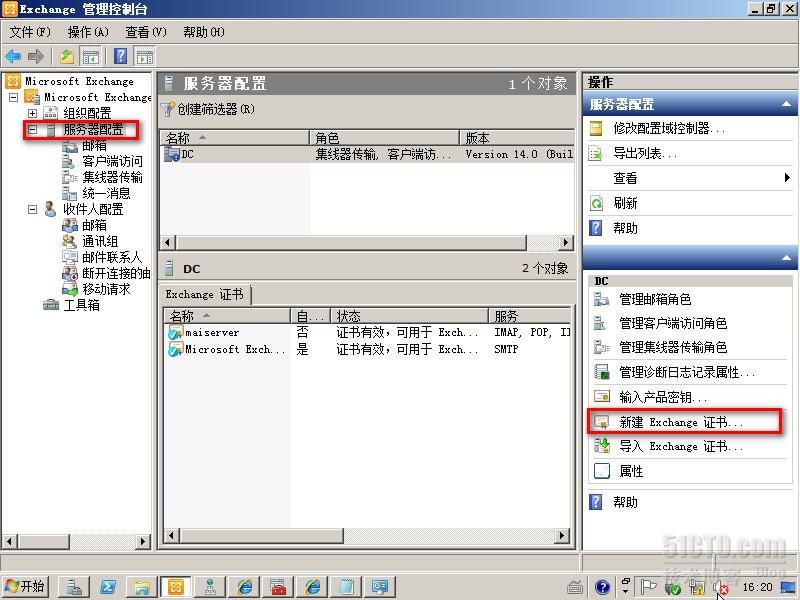Collapse the second Microsoft Exchange tree node
The width and height of the screenshot is (800, 600).
14,97
